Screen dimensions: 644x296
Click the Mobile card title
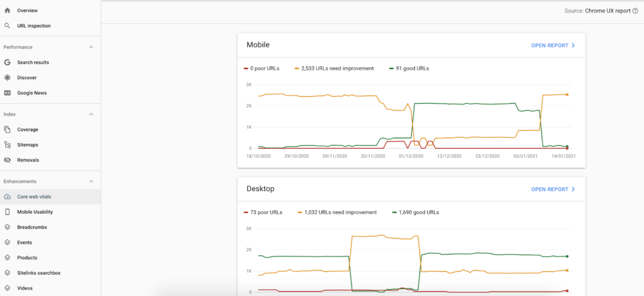(x=258, y=45)
